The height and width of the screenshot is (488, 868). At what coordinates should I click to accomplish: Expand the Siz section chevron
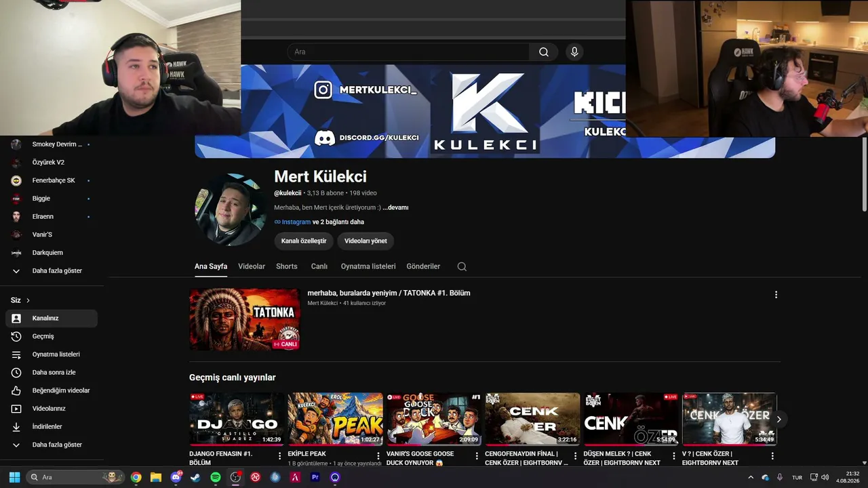pos(28,300)
